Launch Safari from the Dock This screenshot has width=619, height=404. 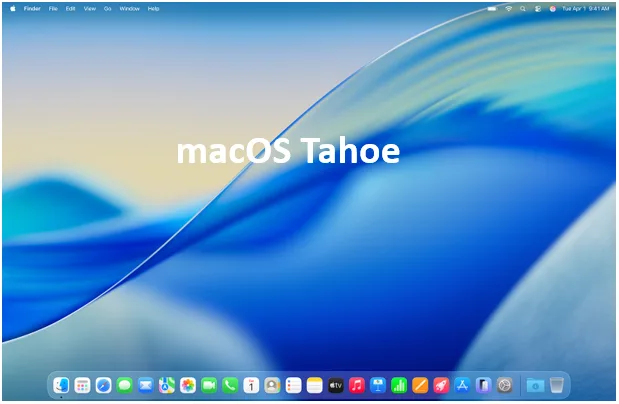pos(103,385)
